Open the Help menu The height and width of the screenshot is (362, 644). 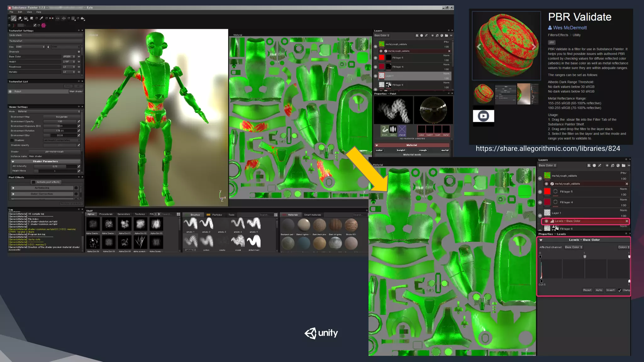39,12
